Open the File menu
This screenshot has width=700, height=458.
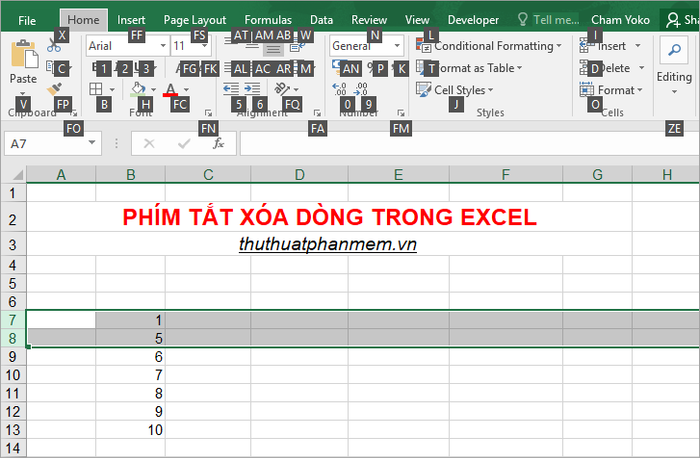pos(27,19)
